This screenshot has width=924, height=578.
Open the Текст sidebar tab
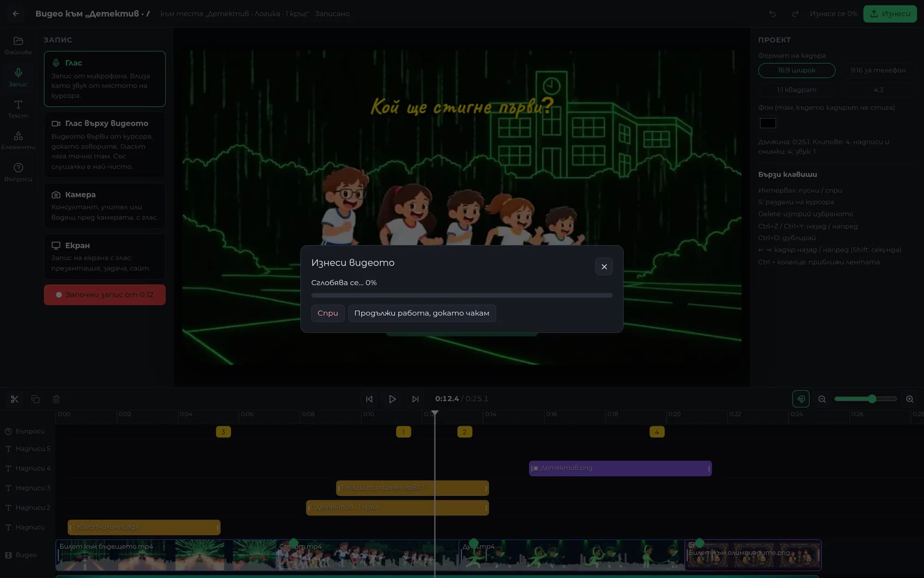point(18,109)
